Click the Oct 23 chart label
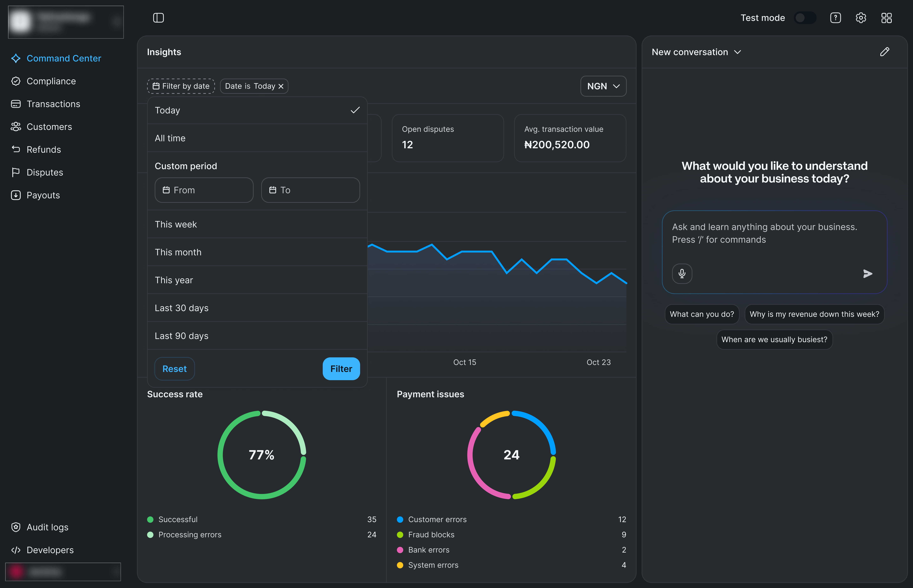The image size is (913, 588). [599, 362]
